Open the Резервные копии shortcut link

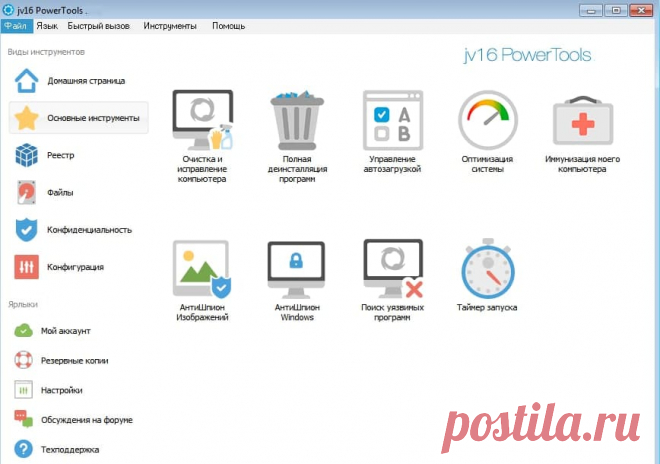click(x=75, y=361)
